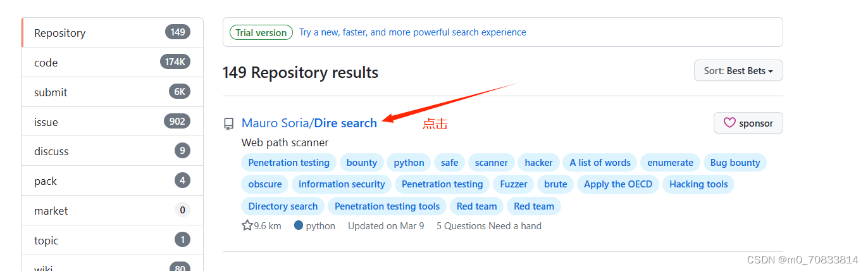Click the repository book icon beside Mauro Soria
The image size is (868, 271).
228,124
